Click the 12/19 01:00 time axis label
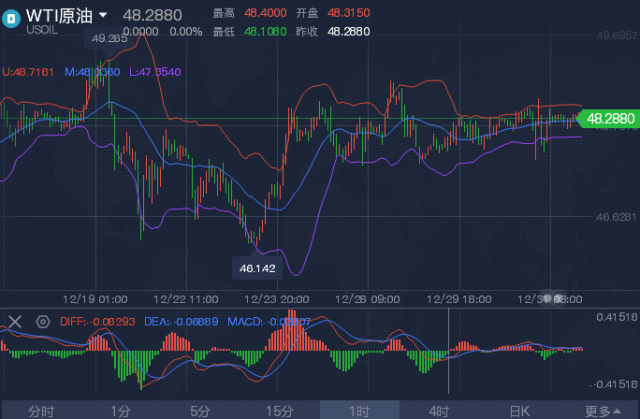The width and height of the screenshot is (640, 419). tap(95, 299)
